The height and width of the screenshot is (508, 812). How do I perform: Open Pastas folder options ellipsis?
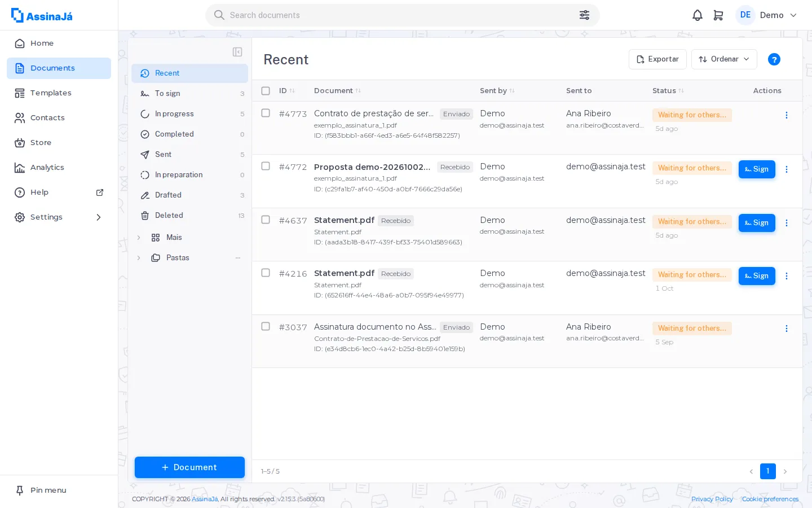pos(238,258)
